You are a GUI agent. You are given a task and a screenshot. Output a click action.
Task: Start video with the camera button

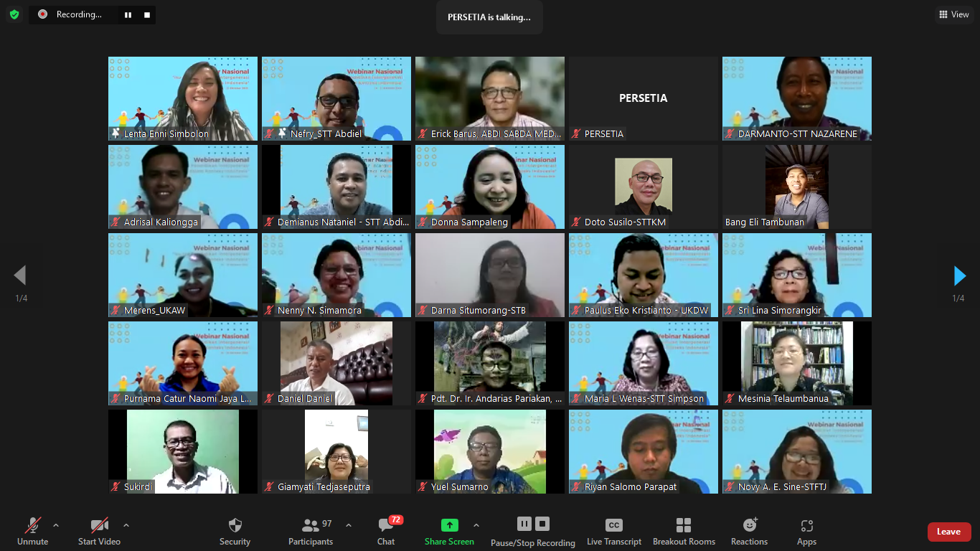coord(99,532)
